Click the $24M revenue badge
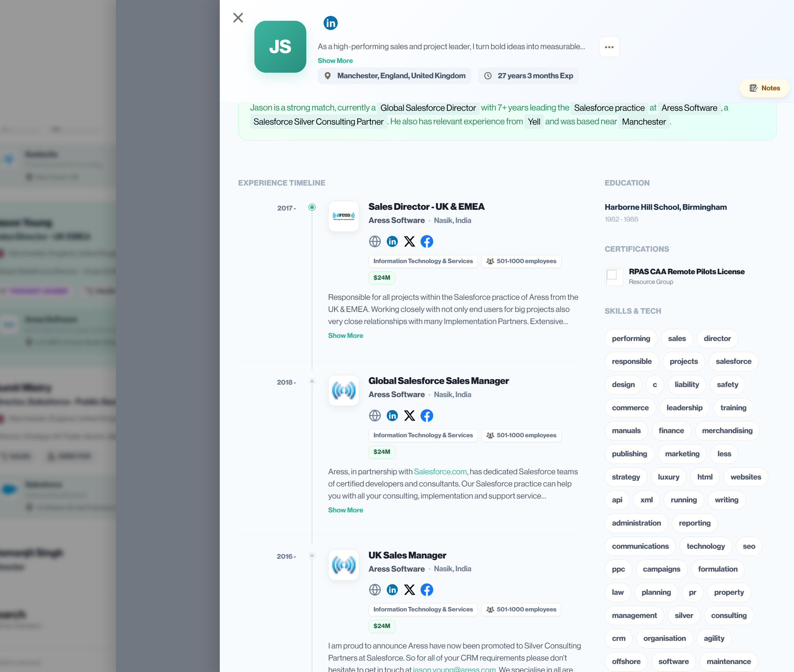The height and width of the screenshot is (672, 794). pos(381,278)
